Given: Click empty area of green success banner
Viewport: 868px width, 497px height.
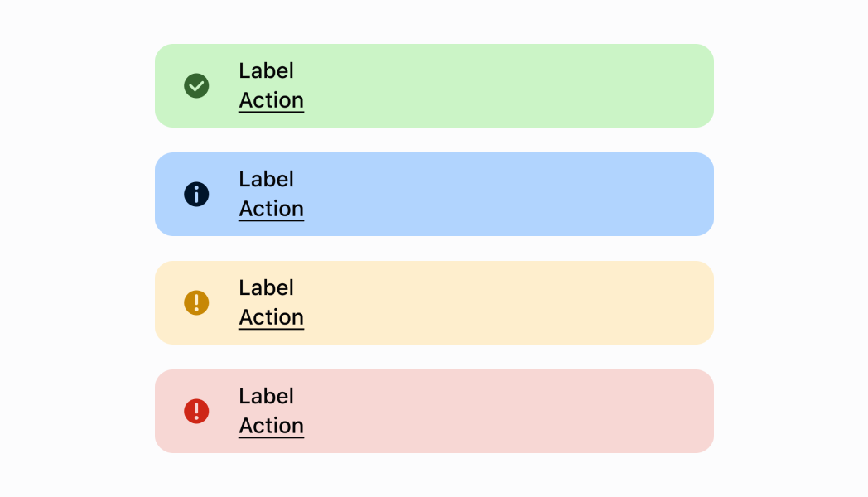Looking at the screenshot, I should [514, 85].
